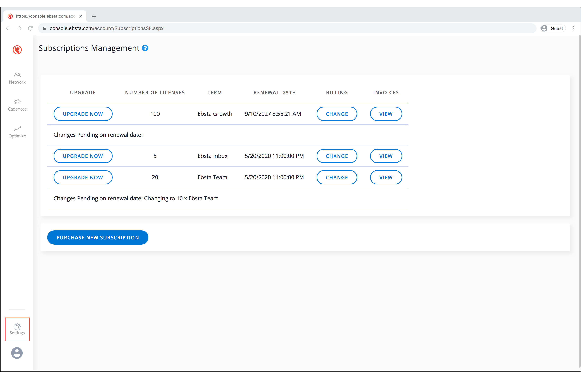This screenshot has width=588, height=372.
Task: Go back with browser back arrow
Action: 8,28
